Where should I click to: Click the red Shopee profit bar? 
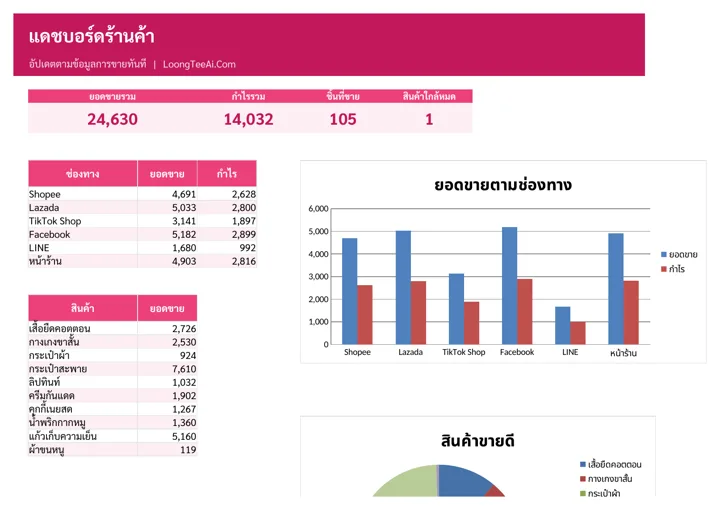[365, 315]
